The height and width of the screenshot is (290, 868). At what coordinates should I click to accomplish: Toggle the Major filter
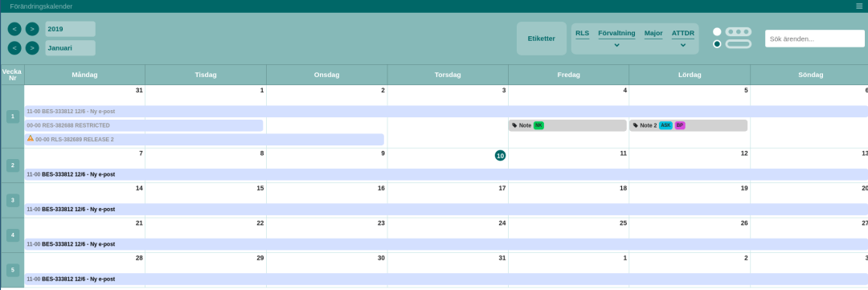[653, 34]
